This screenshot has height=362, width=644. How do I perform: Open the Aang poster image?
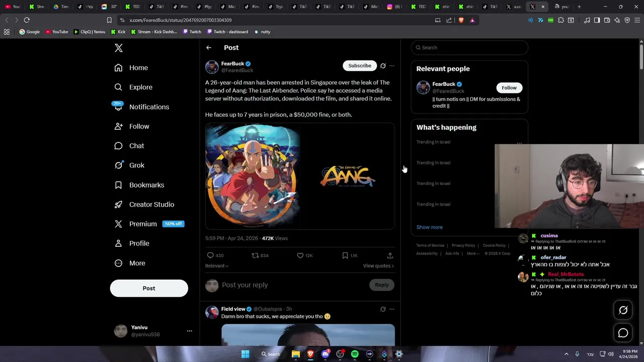[x=253, y=176]
